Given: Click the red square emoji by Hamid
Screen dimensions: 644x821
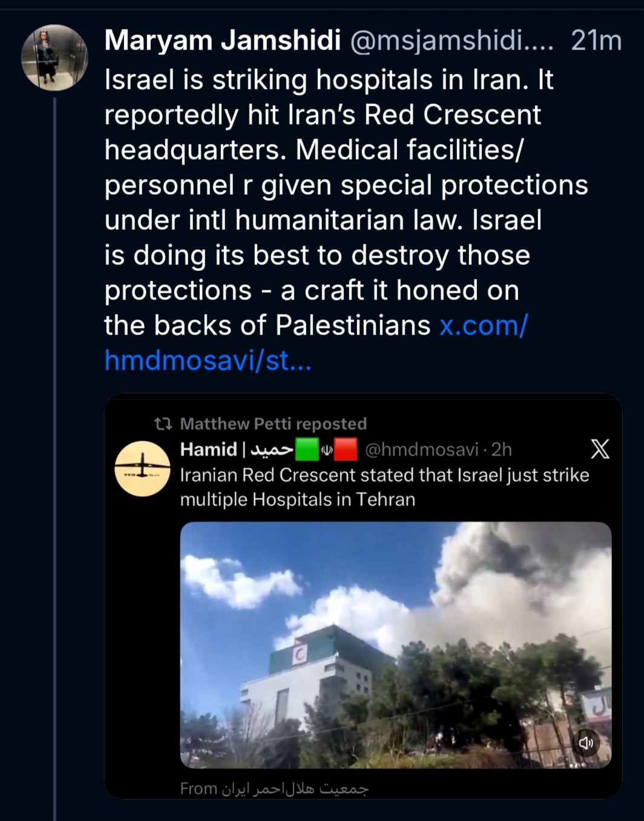Looking at the screenshot, I should pyautogui.click(x=346, y=450).
